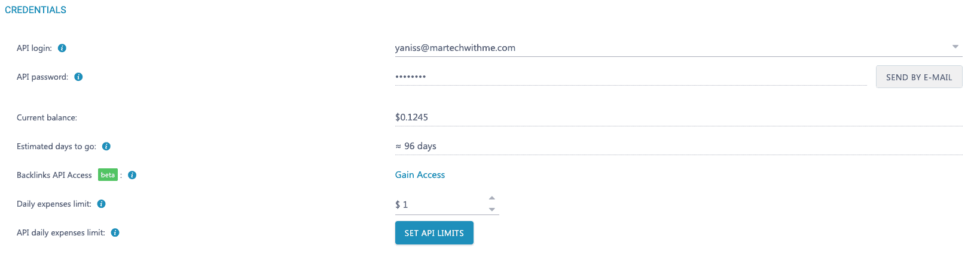Click the green beta badge
The image size is (980, 257).
point(108,175)
